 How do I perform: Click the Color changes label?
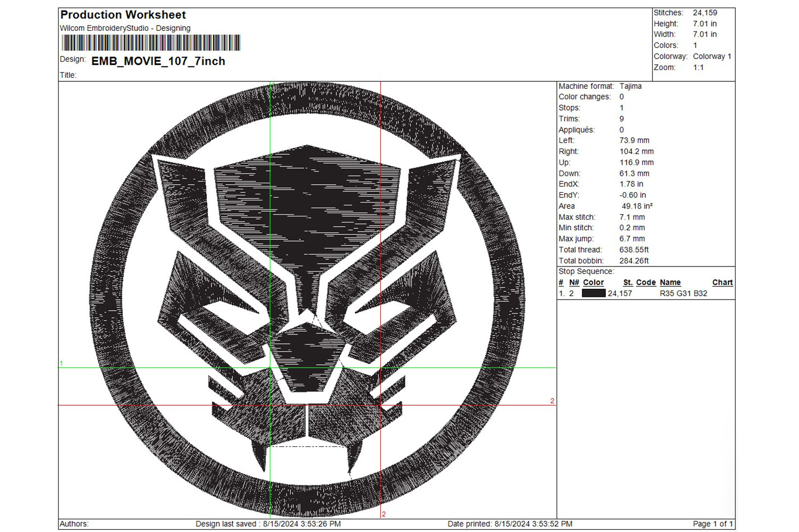coord(585,97)
